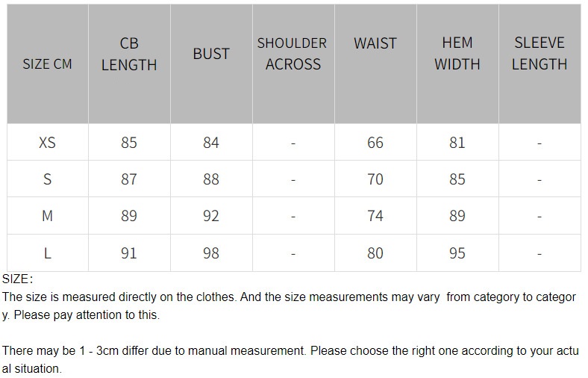The height and width of the screenshot is (378, 588).
Task: Click the SHOULDER ACROSS header cell
Action: (x=293, y=54)
